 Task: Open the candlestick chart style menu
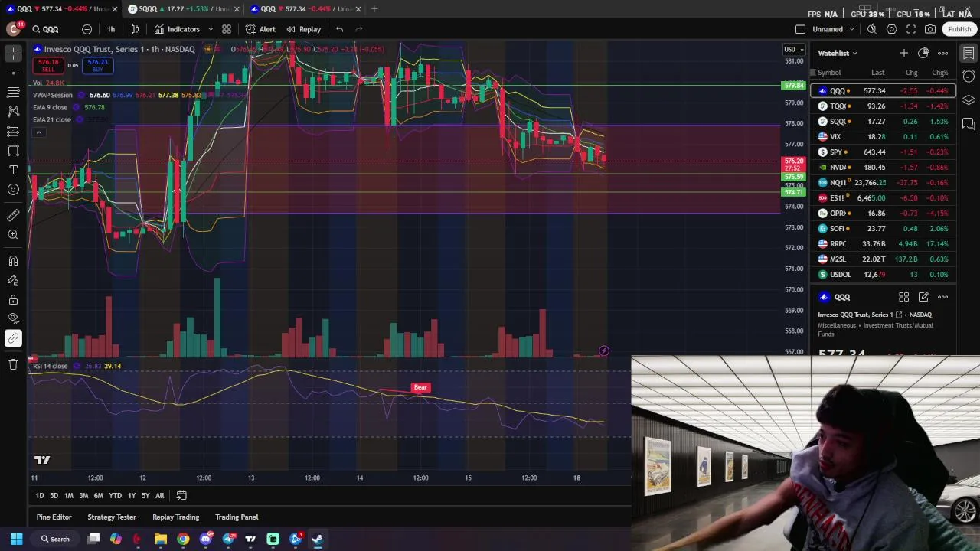(135, 29)
